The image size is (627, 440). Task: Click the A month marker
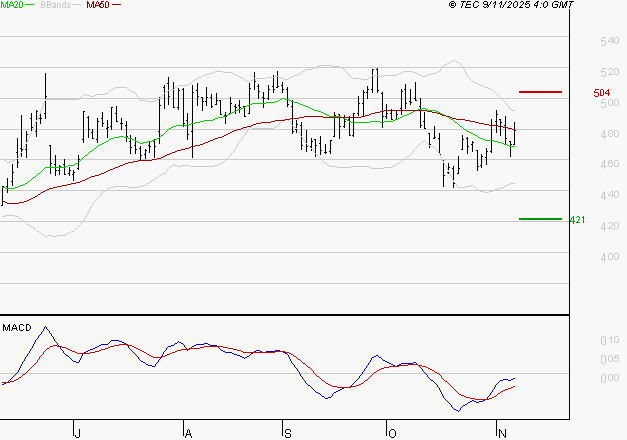point(188,433)
